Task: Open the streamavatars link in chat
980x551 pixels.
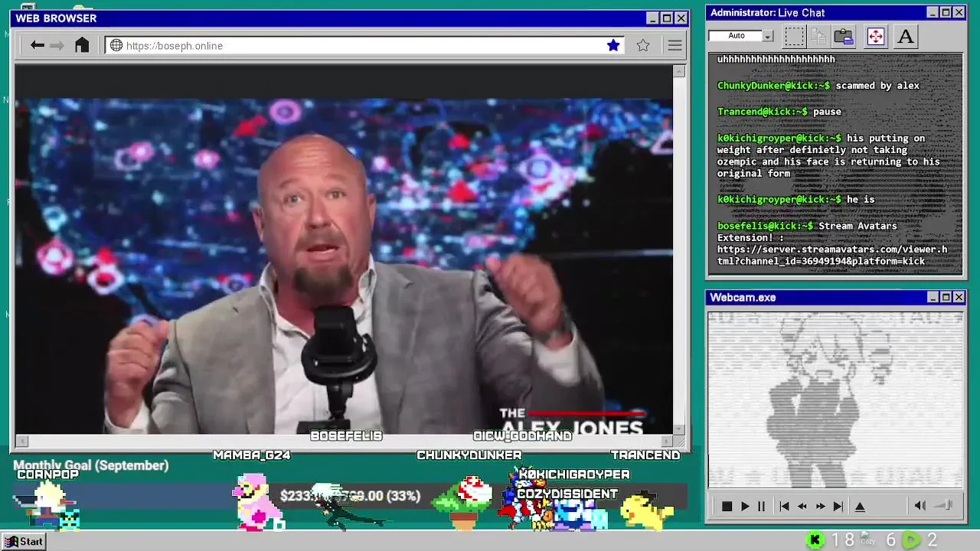Action: 832,255
